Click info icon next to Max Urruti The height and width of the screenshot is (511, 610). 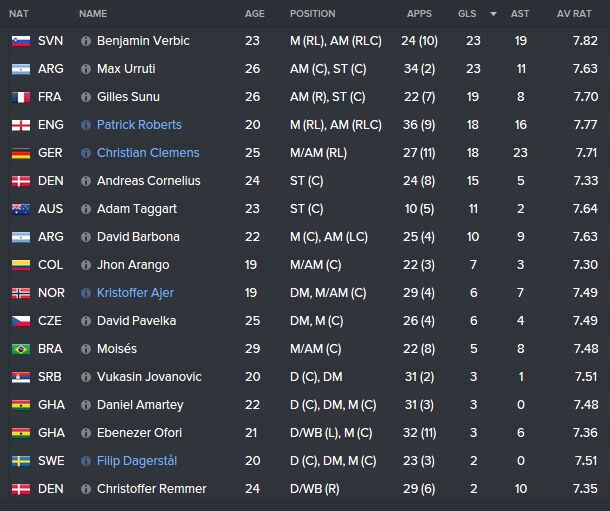86,69
